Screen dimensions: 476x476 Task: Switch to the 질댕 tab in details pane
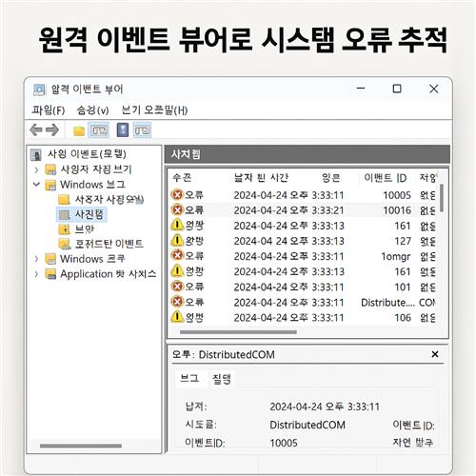pos(222,379)
